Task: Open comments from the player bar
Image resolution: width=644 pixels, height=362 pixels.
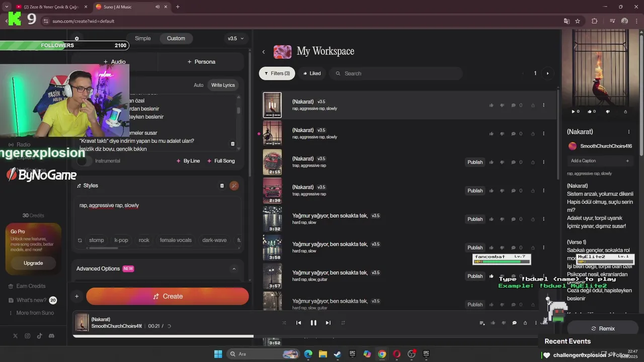Action: tap(514, 323)
